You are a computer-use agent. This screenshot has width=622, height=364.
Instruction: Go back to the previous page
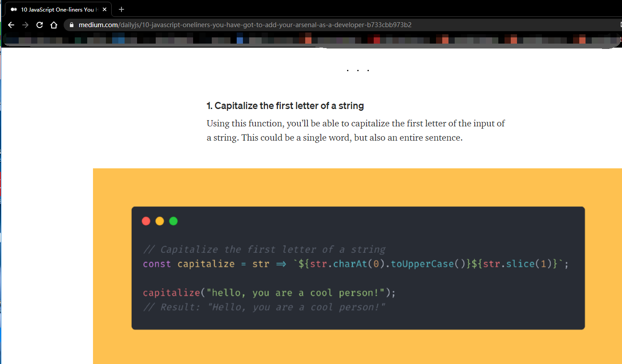pyautogui.click(x=12, y=25)
